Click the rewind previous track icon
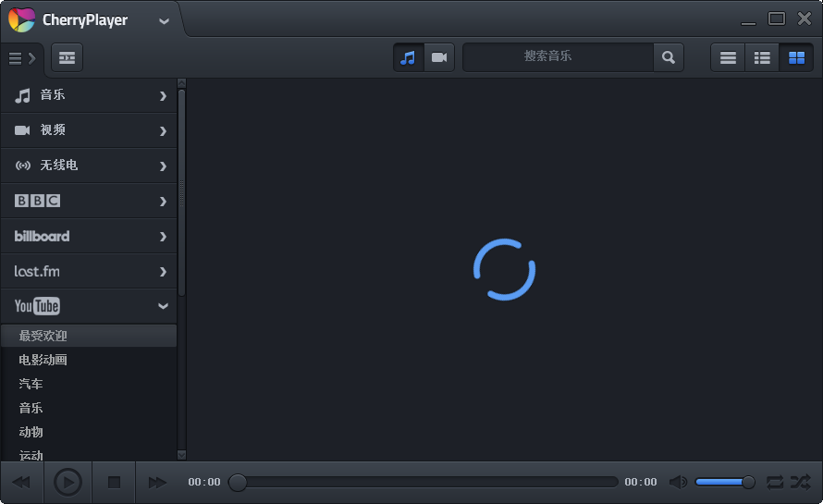Screen dimensions: 823x504 point(21,482)
